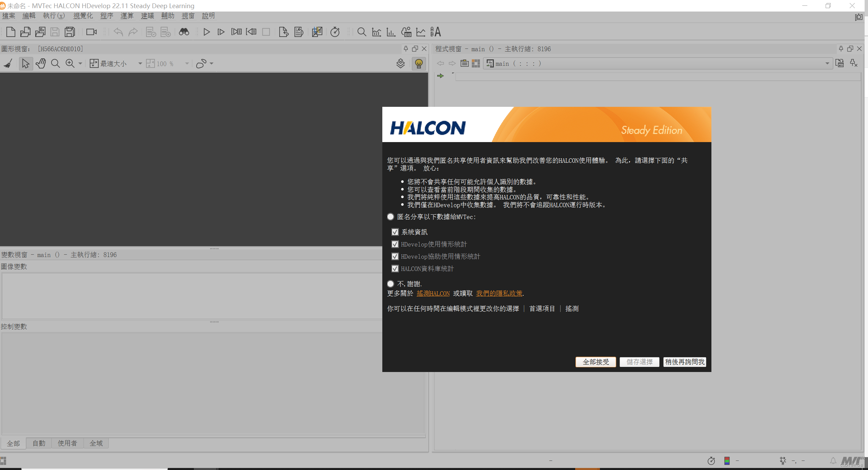Open the 視覺化 menu

83,16
